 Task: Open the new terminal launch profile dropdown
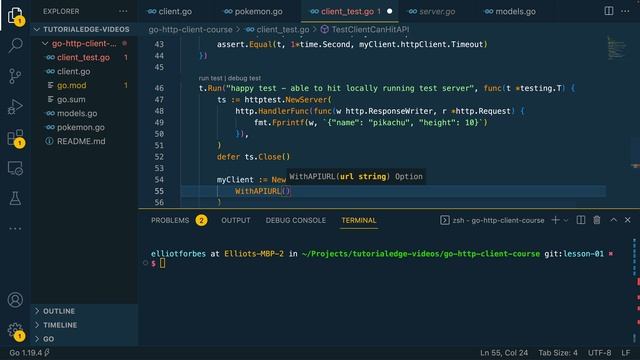(566, 220)
